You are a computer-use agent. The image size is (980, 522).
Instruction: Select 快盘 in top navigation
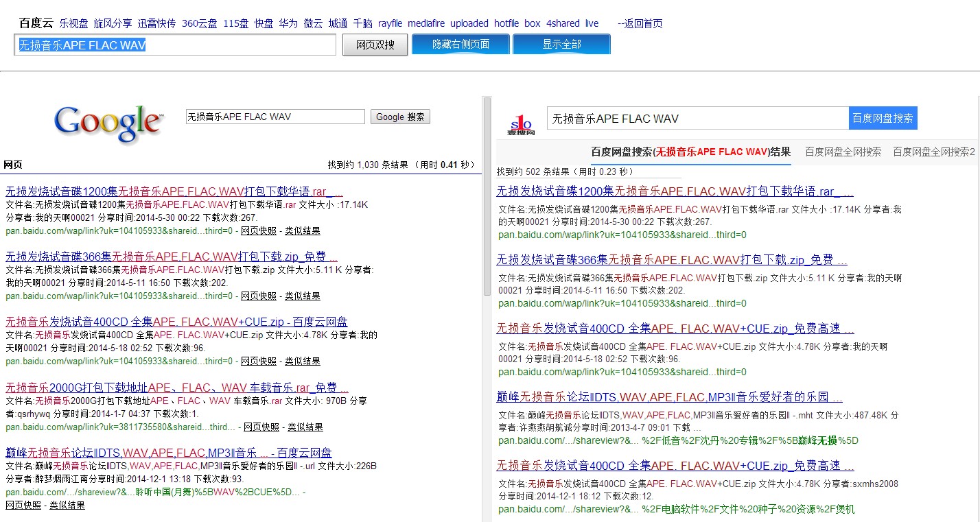[x=264, y=23]
